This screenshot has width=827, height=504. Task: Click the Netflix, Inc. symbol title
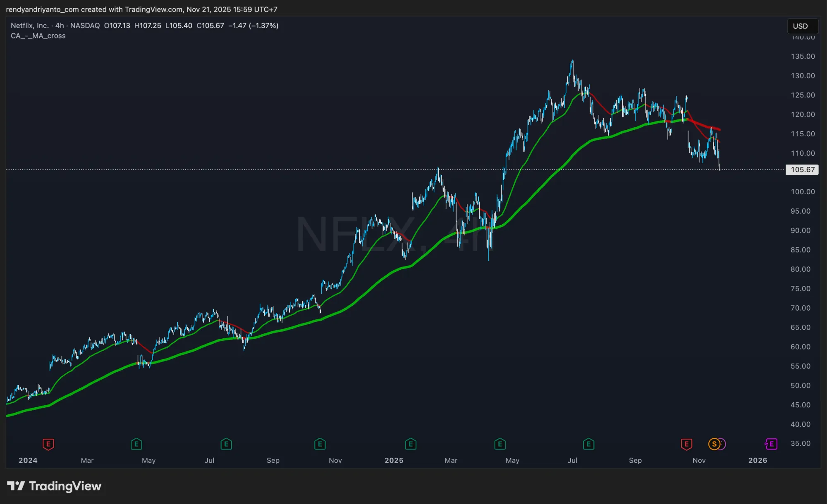tap(30, 26)
